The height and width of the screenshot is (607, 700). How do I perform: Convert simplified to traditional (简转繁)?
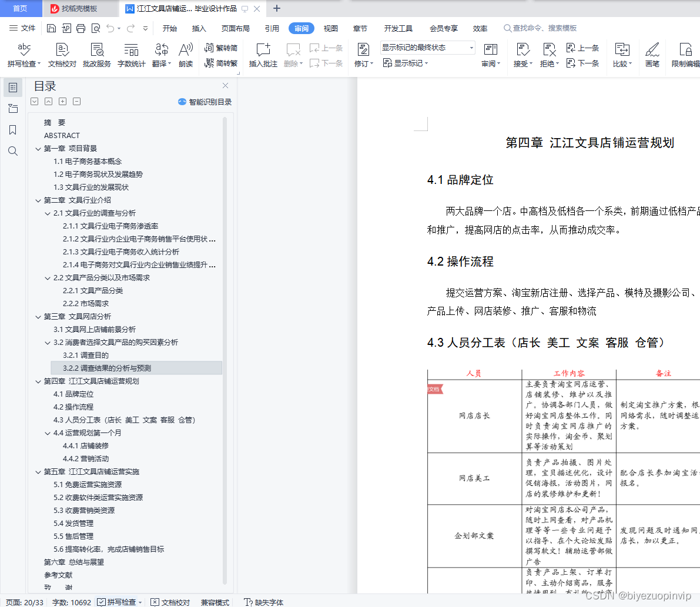[221, 63]
